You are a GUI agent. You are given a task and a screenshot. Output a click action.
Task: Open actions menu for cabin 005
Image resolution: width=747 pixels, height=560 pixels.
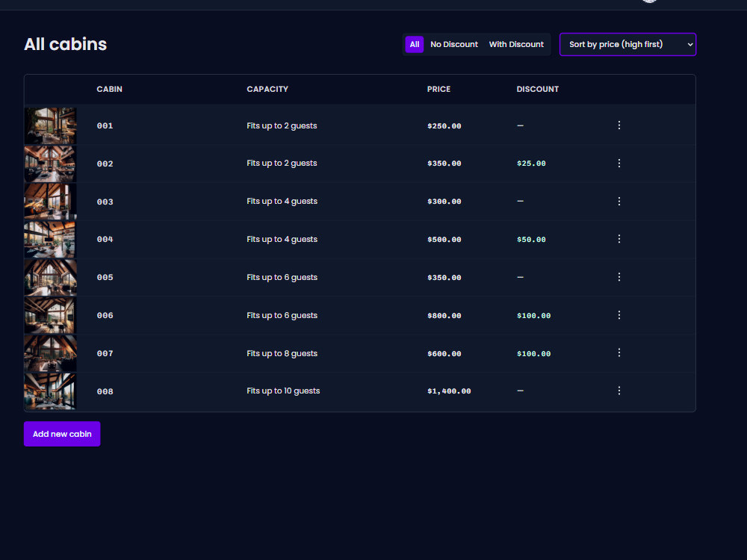(619, 277)
